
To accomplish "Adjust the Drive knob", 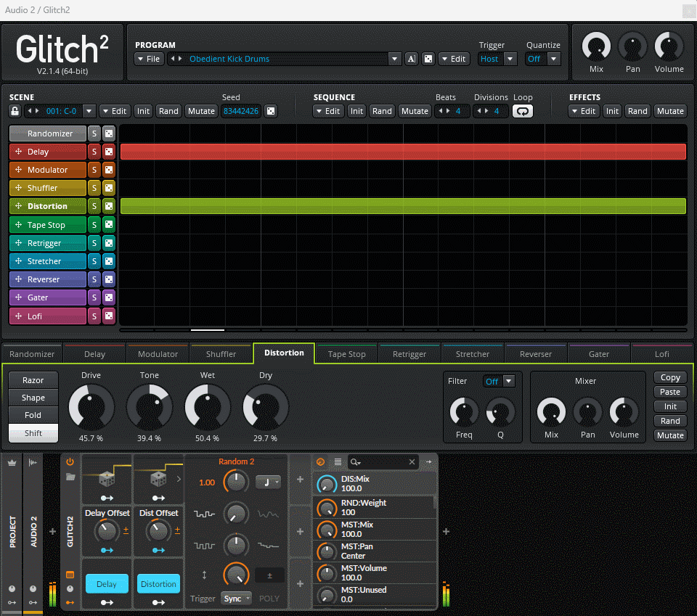I will [91, 407].
